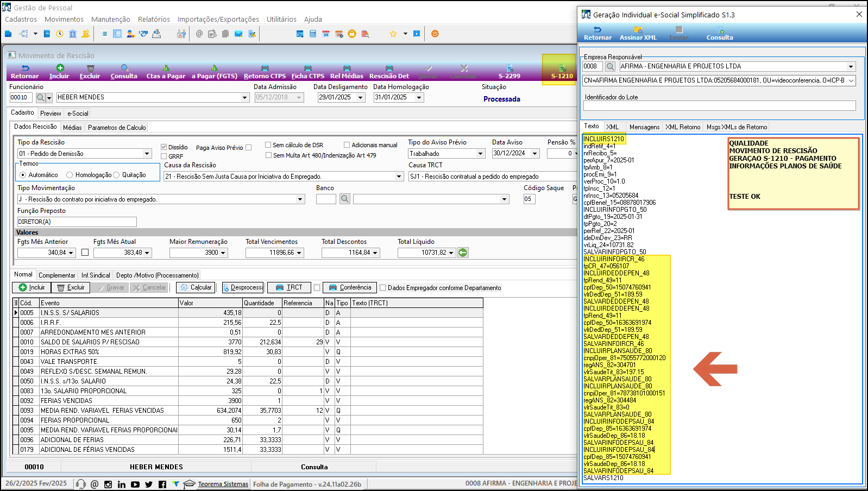The image size is (868, 491).
Task: Enable Dados Empregador conforme Departamento checkbox
Action: pyautogui.click(x=382, y=288)
